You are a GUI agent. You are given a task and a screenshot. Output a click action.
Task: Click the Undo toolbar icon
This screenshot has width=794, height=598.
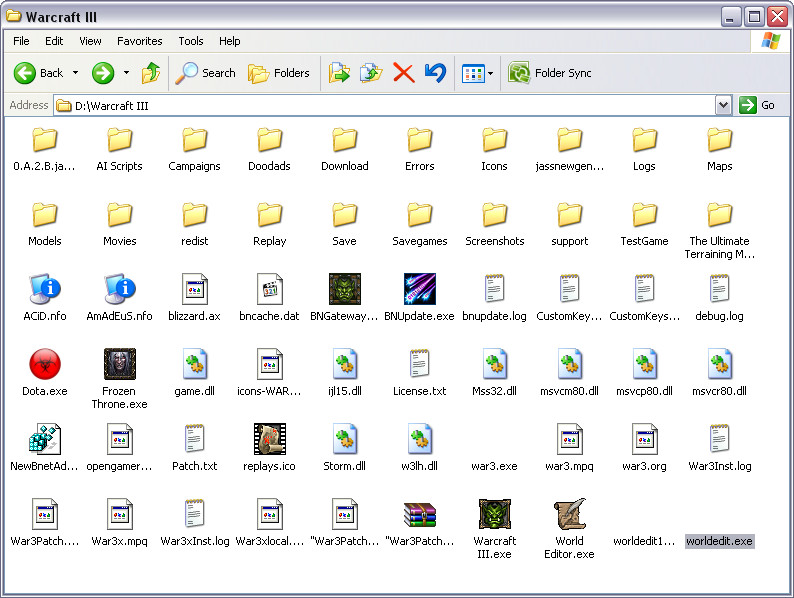point(435,73)
